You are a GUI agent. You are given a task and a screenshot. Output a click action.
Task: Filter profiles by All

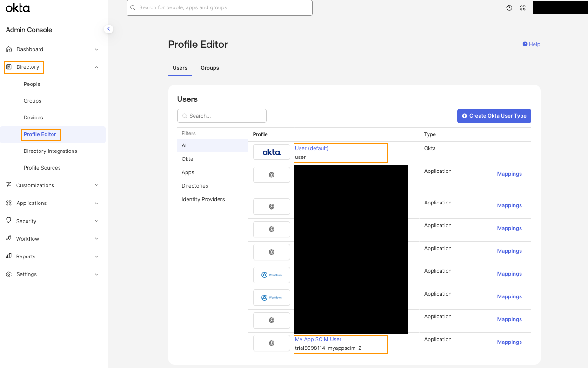[x=213, y=145]
